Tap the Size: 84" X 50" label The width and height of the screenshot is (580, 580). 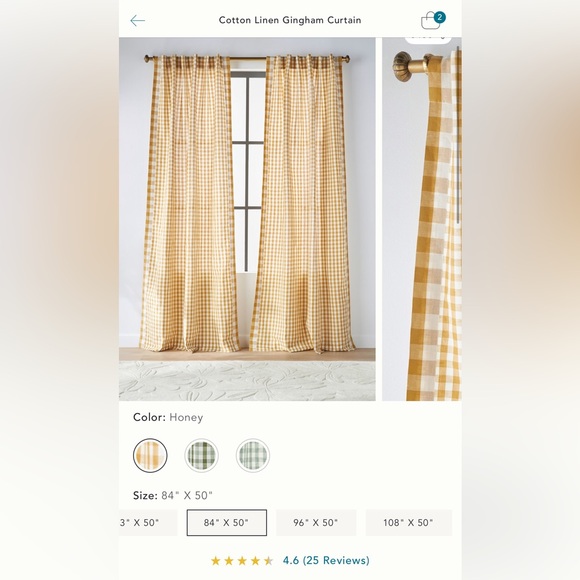(x=173, y=495)
